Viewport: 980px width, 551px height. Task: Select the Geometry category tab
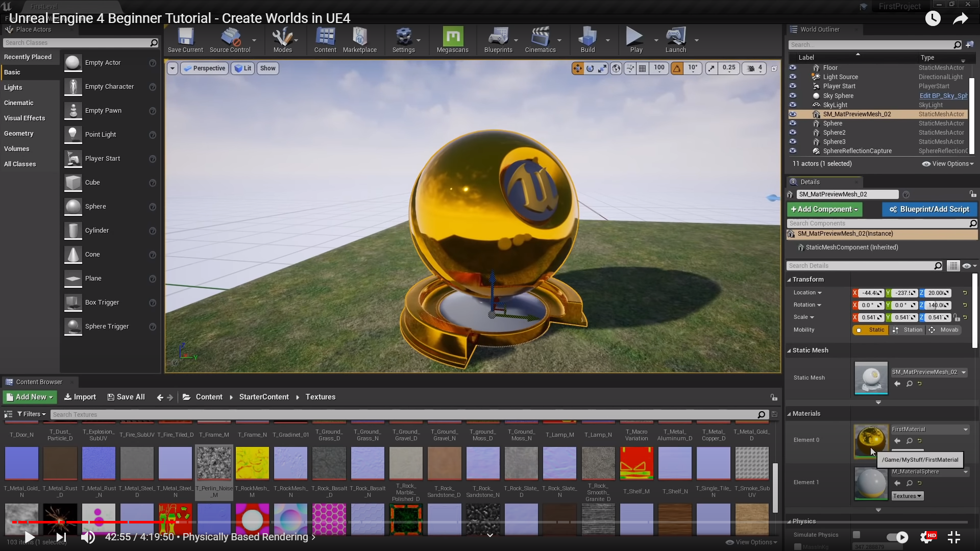coord(19,134)
